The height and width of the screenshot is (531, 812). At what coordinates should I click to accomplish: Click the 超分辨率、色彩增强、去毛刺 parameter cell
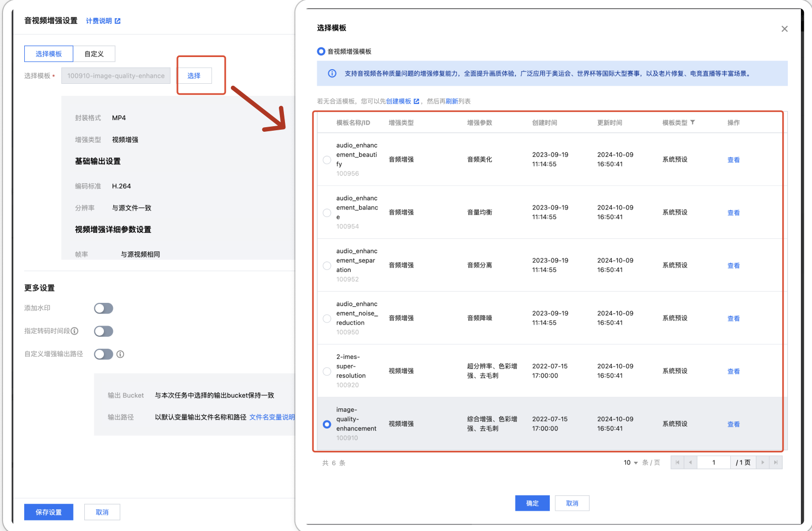[492, 371]
